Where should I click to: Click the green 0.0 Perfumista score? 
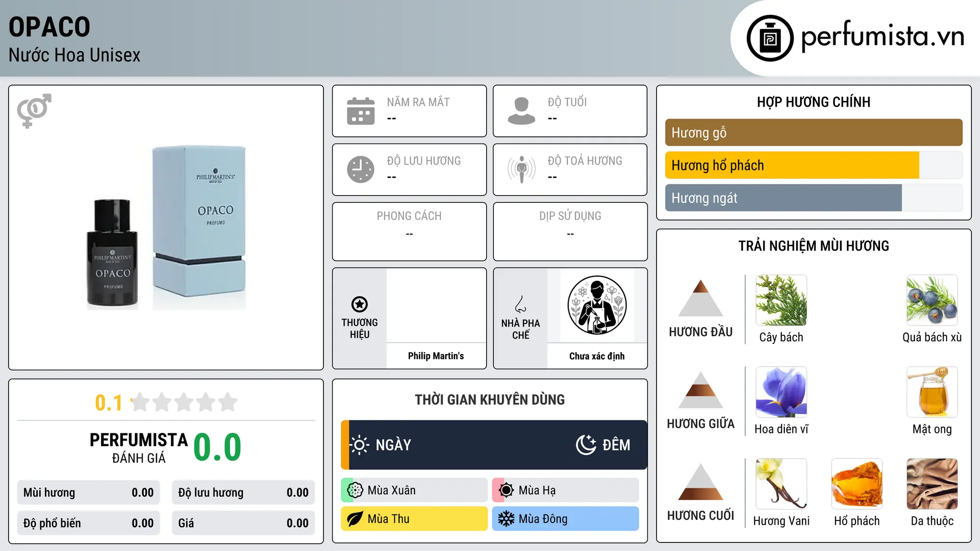(x=217, y=447)
